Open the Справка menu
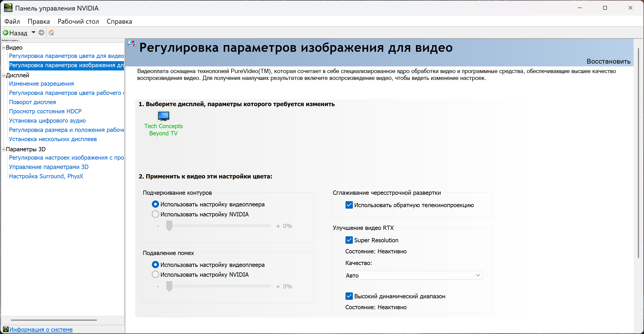The height and width of the screenshot is (334, 644). [119, 21]
